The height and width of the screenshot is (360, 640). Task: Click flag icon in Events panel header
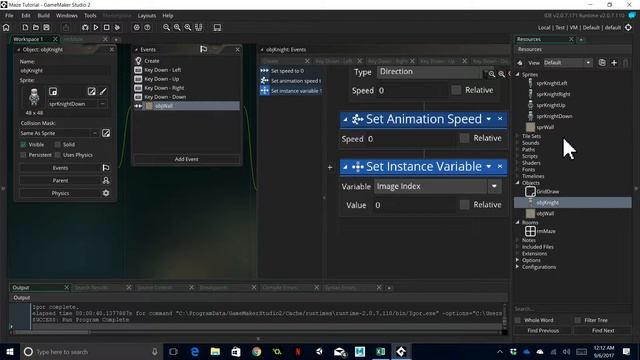tap(203, 49)
